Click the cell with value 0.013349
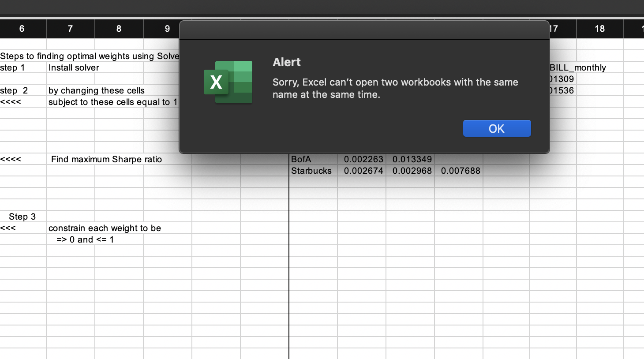Viewport: 644px width, 359px height. (x=410, y=159)
